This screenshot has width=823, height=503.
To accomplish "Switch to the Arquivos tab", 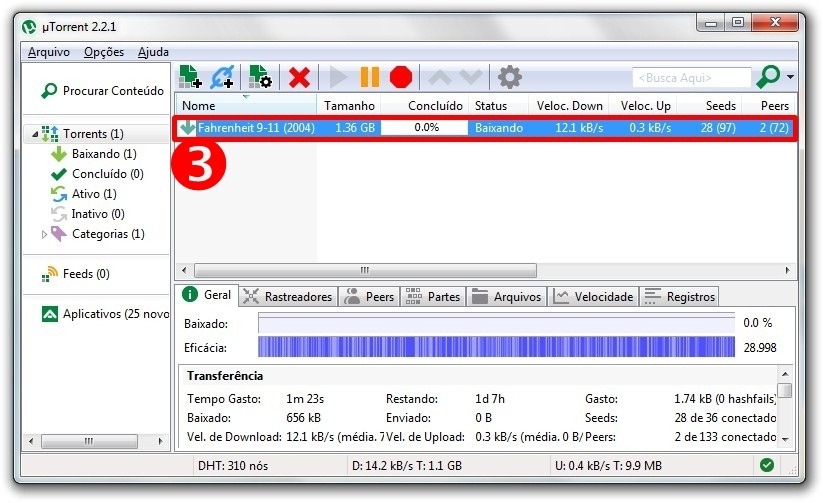I will pos(507,297).
